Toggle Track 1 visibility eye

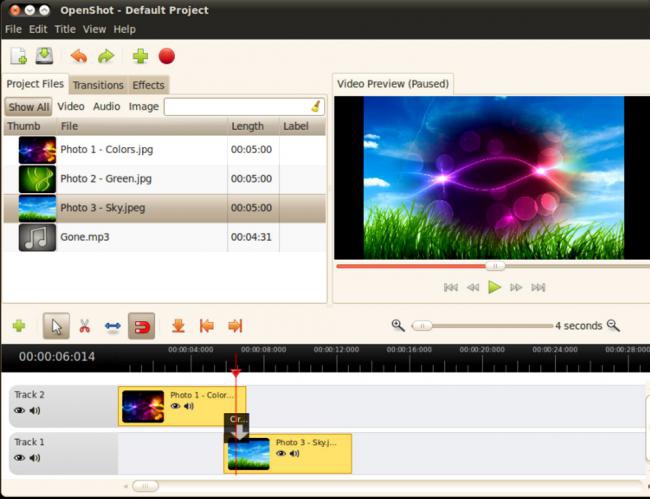[x=19, y=458]
